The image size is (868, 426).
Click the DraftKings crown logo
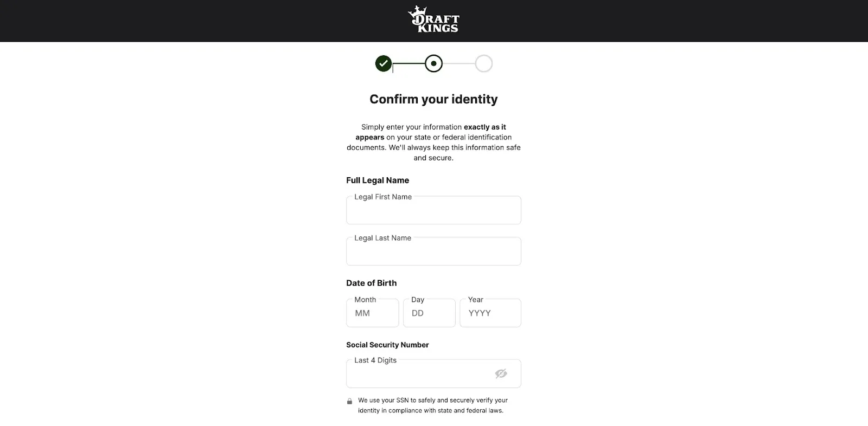point(433,20)
